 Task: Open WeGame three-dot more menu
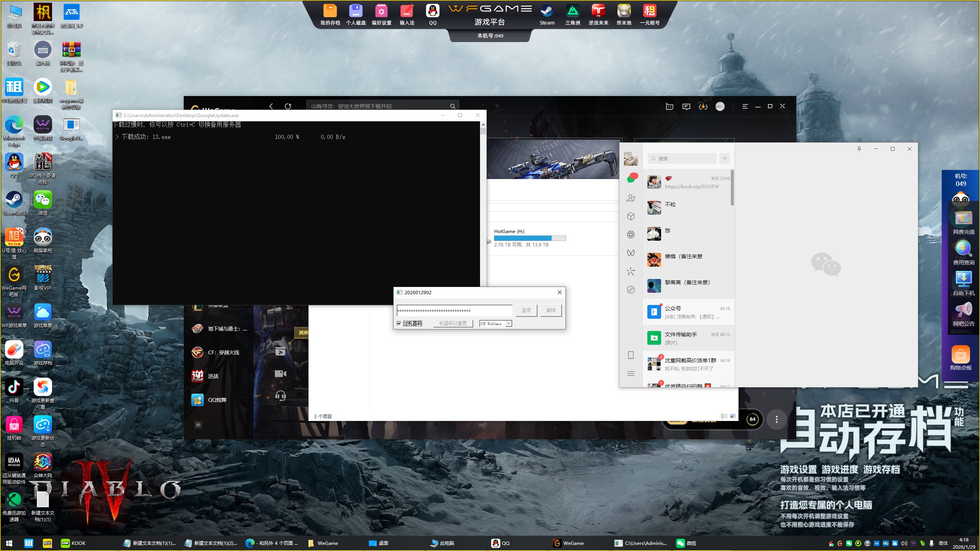click(776, 419)
